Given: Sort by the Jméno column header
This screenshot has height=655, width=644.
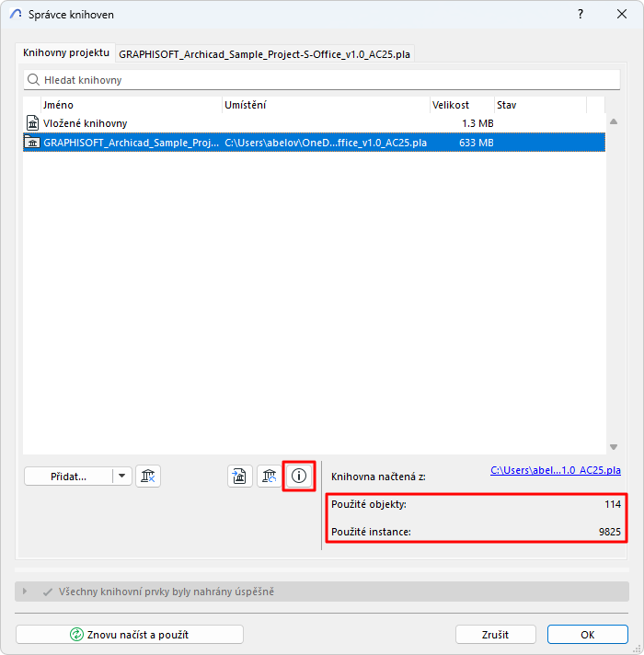Looking at the screenshot, I should click(132, 105).
